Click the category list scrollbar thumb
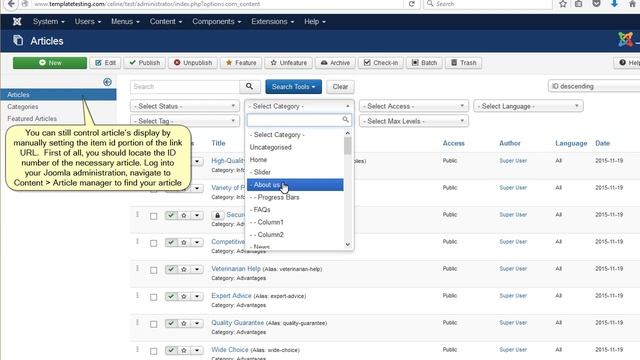The width and height of the screenshot is (640, 360). click(348, 146)
